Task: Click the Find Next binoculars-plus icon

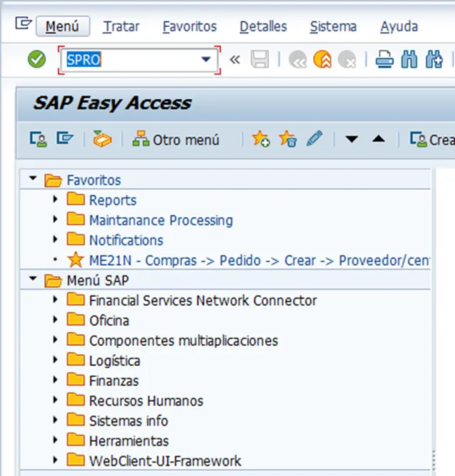Action: pyautogui.click(x=434, y=59)
